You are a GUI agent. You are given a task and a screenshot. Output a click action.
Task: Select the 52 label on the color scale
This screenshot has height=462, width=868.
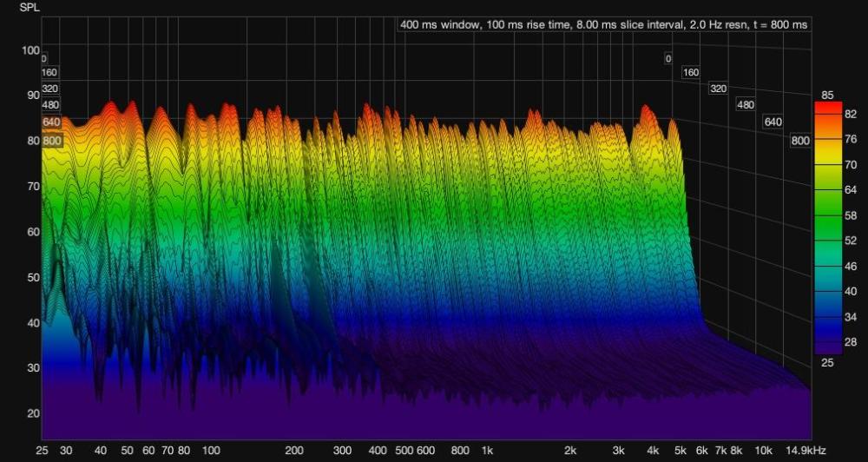(851, 241)
